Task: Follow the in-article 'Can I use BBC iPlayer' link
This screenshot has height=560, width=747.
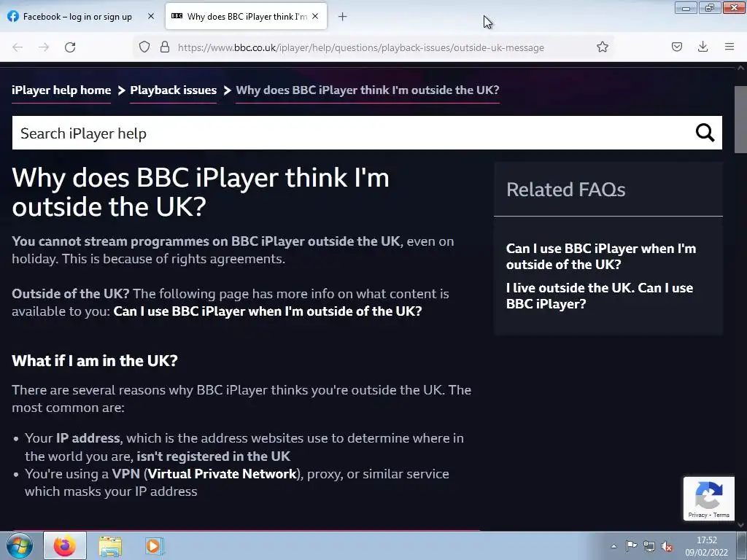Action: pyautogui.click(x=267, y=311)
